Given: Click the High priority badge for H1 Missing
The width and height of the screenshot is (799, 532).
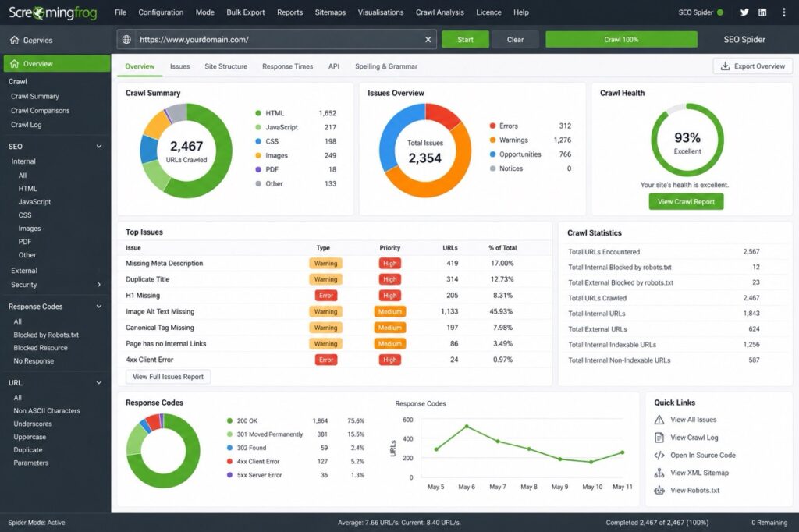Looking at the screenshot, I should [x=390, y=296].
